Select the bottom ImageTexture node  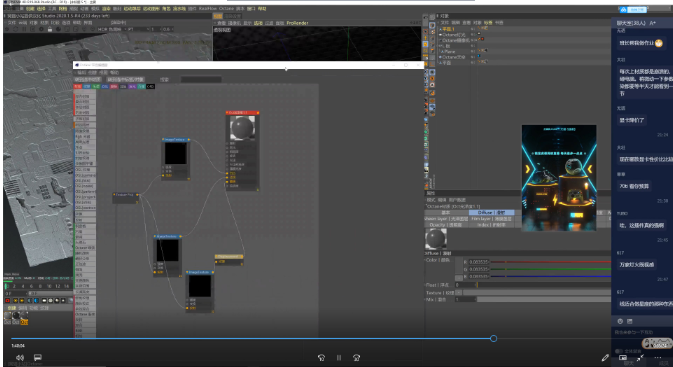coord(200,291)
